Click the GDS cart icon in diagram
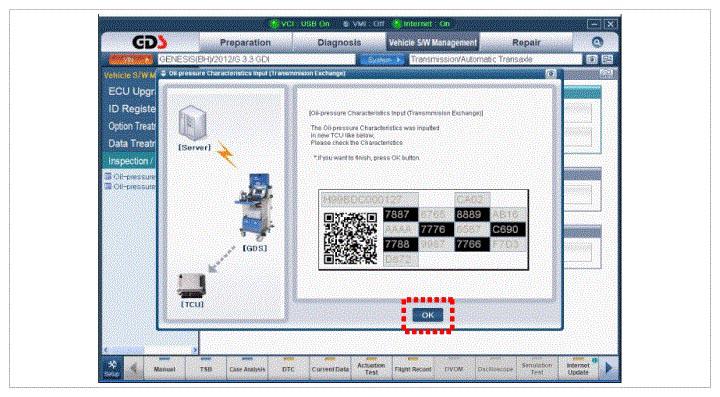This screenshot has width=720, height=397. coord(254,207)
